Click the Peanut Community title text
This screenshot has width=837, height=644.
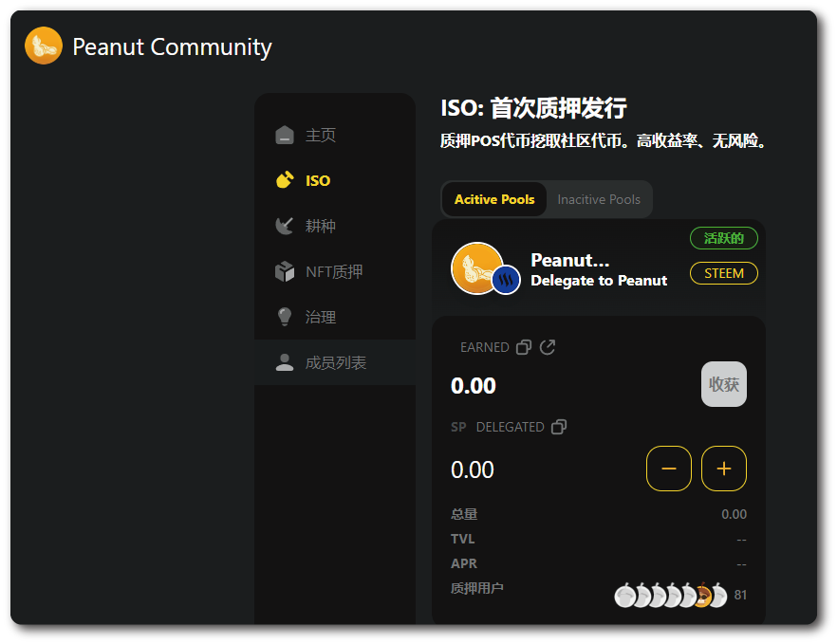[172, 47]
